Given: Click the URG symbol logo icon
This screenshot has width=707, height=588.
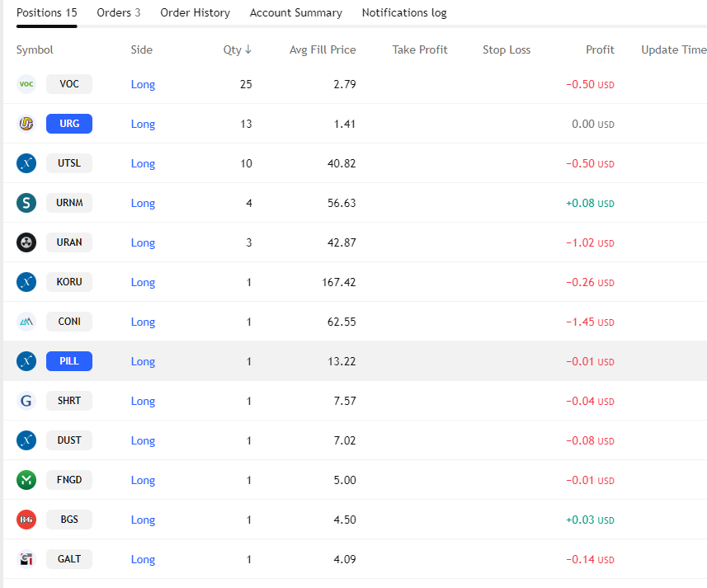Looking at the screenshot, I should pyautogui.click(x=26, y=124).
